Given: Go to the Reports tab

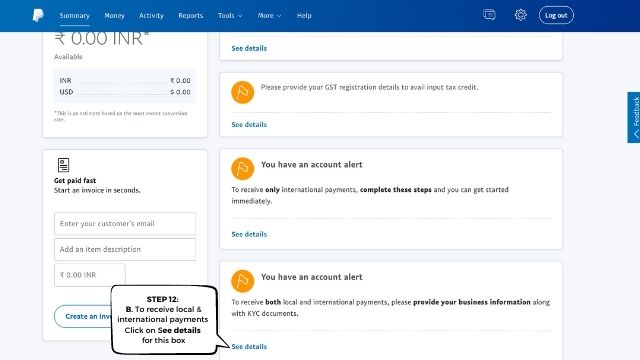Looking at the screenshot, I should point(191,16).
